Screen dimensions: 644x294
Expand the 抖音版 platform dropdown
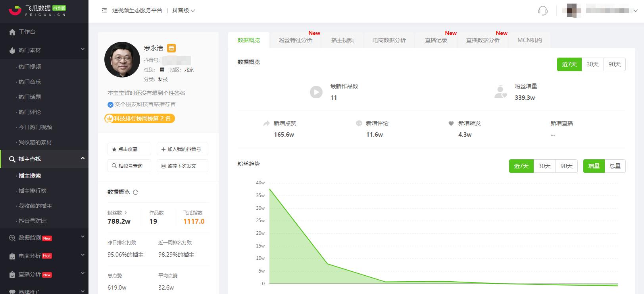(x=183, y=11)
